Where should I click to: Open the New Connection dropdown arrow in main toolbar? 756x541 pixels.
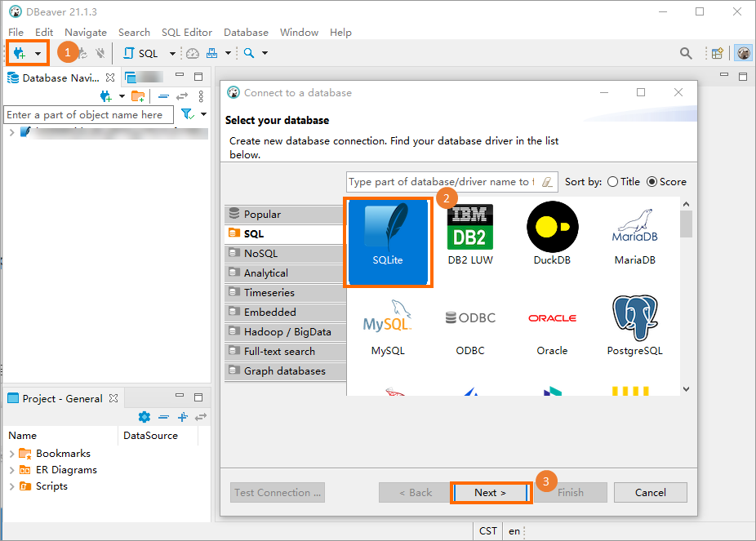38,54
